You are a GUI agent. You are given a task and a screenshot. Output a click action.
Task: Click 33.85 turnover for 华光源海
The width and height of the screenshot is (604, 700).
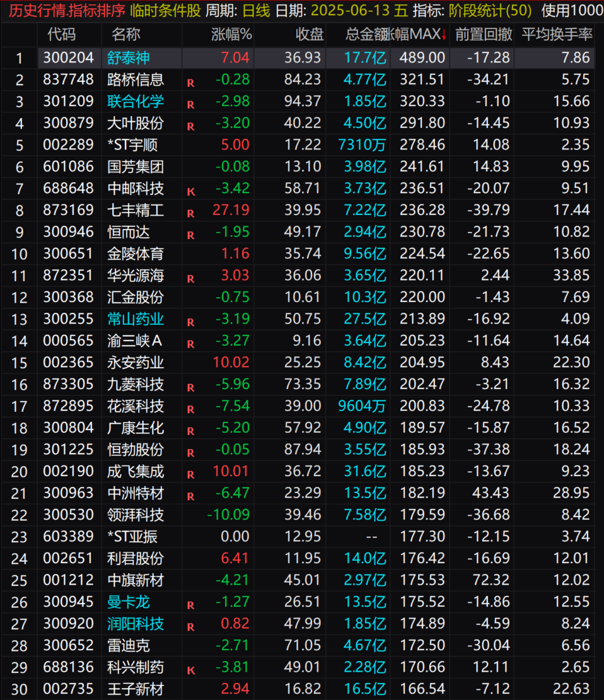pyautogui.click(x=571, y=276)
